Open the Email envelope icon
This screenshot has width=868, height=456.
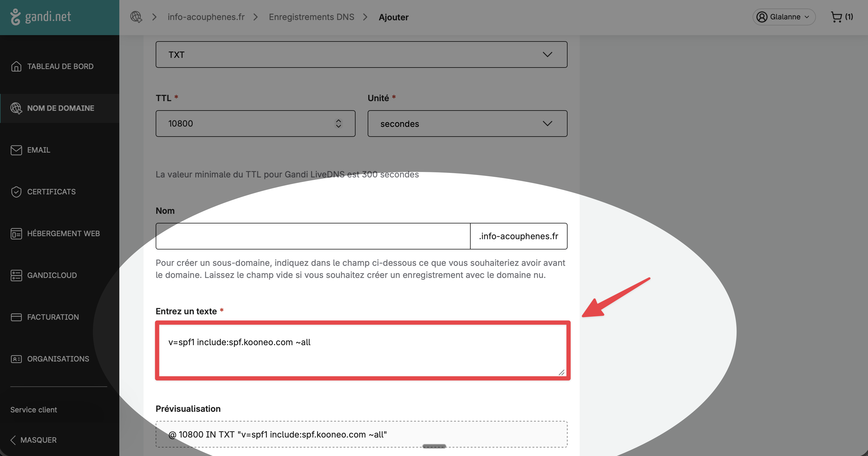point(16,150)
